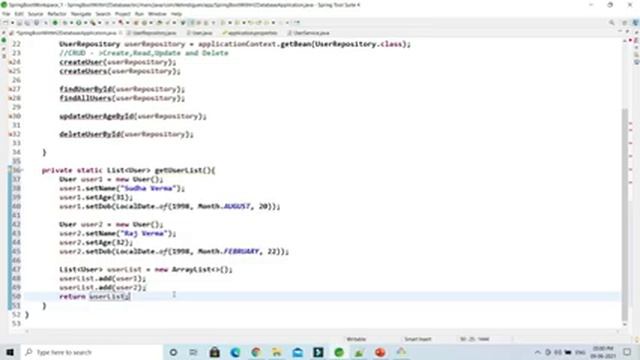Click the green Spring Tool Suite taskbar icon
Viewport: 640px width, 360px height.
click(x=339, y=352)
